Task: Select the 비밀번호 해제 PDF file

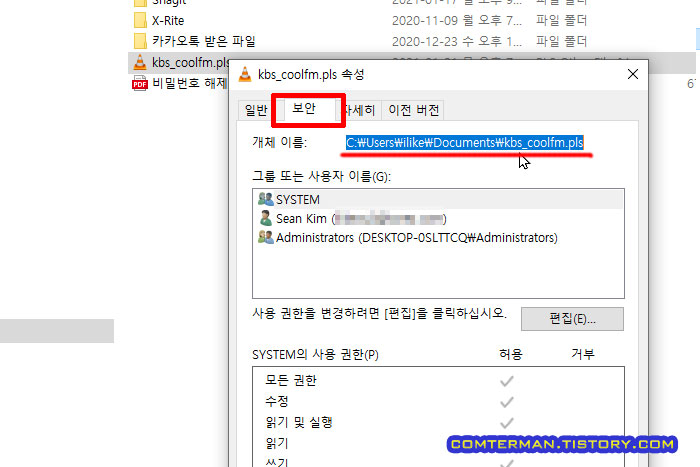Action: [x=190, y=83]
